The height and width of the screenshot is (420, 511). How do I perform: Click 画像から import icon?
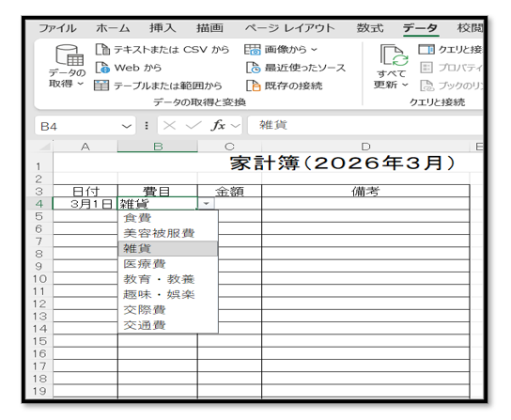[x=253, y=50]
